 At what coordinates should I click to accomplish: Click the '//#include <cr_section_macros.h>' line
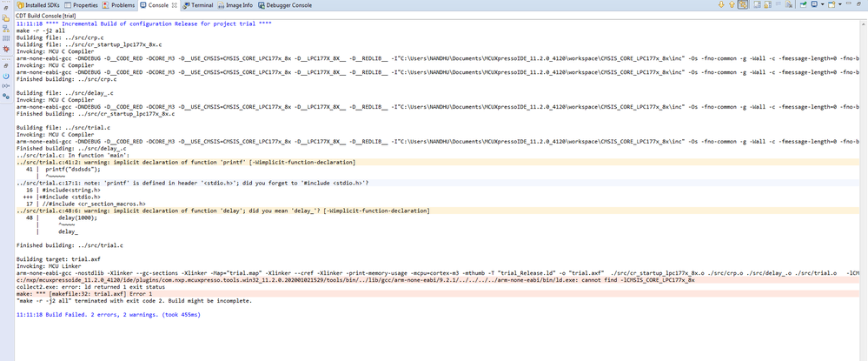tap(94, 203)
